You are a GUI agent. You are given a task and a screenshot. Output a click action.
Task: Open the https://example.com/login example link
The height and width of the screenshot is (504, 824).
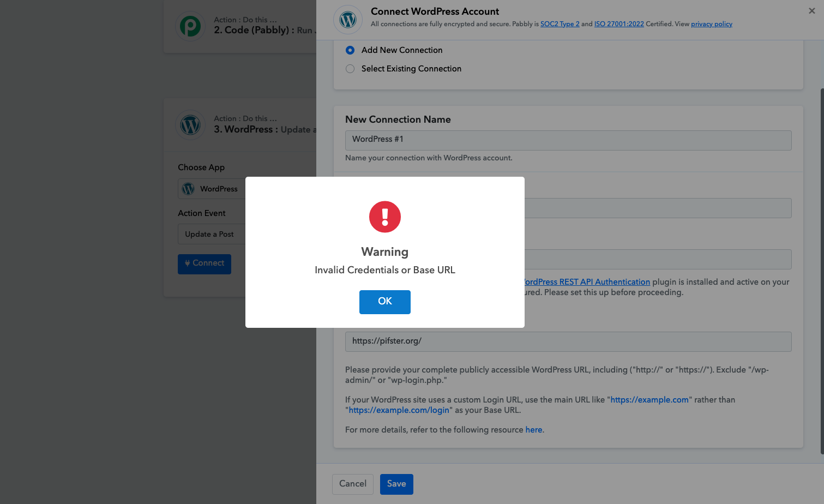tap(399, 410)
